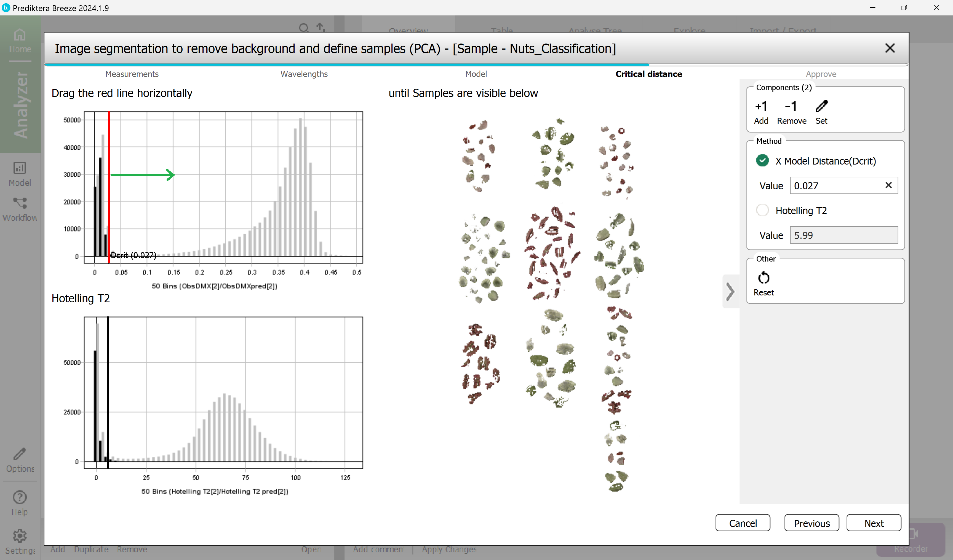Image resolution: width=953 pixels, height=560 pixels.
Task: Select the Hotelling T2 method radio button
Action: pyautogui.click(x=762, y=211)
